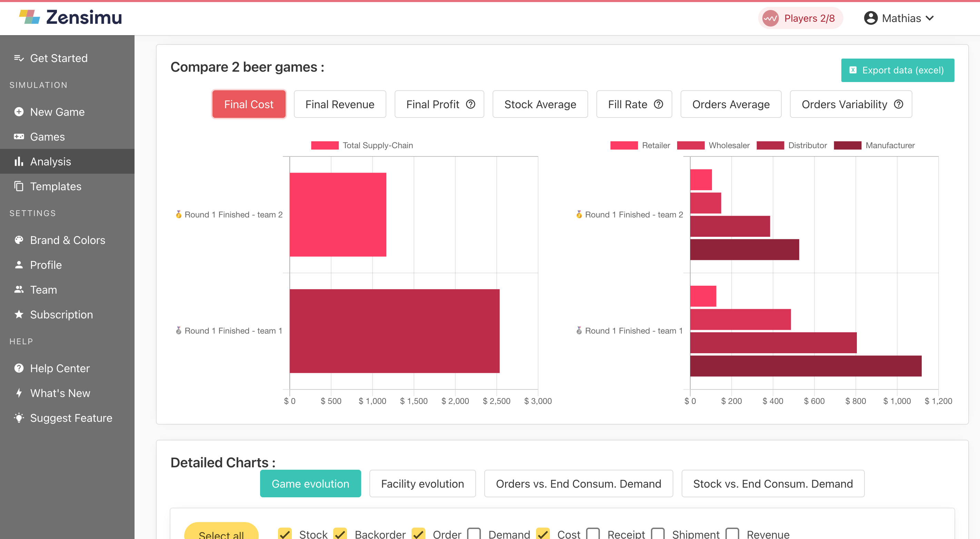Click team 1 Total Supply-Chain bar
Image resolution: width=980 pixels, height=539 pixels.
(x=394, y=331)
